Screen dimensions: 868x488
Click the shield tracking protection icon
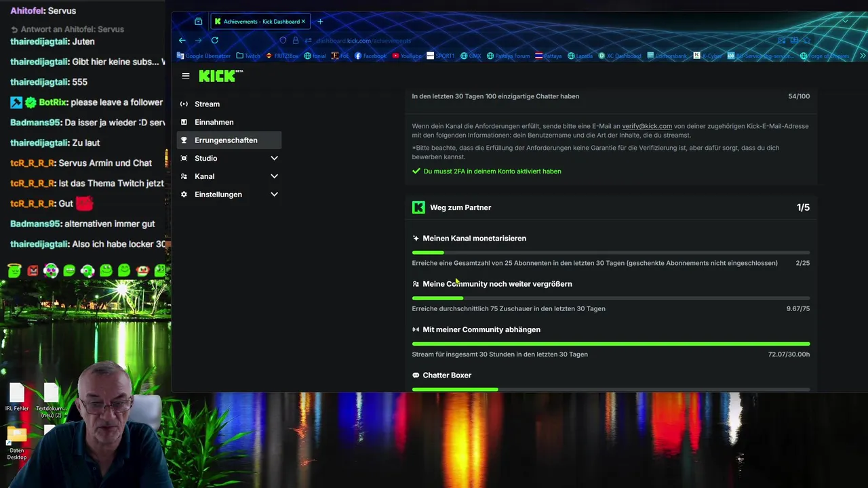tap(283, 41)
